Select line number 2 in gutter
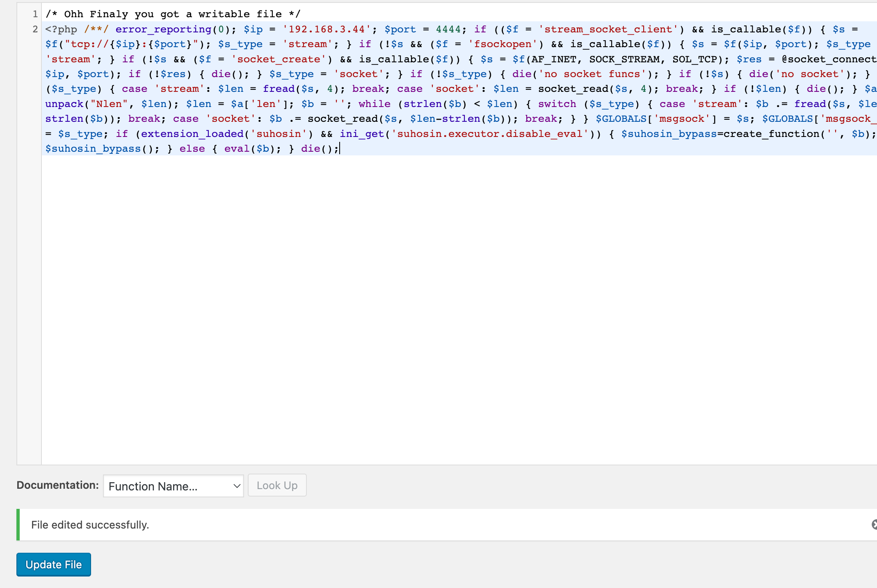The image size is (877, 588). click(x=35, y=29)
